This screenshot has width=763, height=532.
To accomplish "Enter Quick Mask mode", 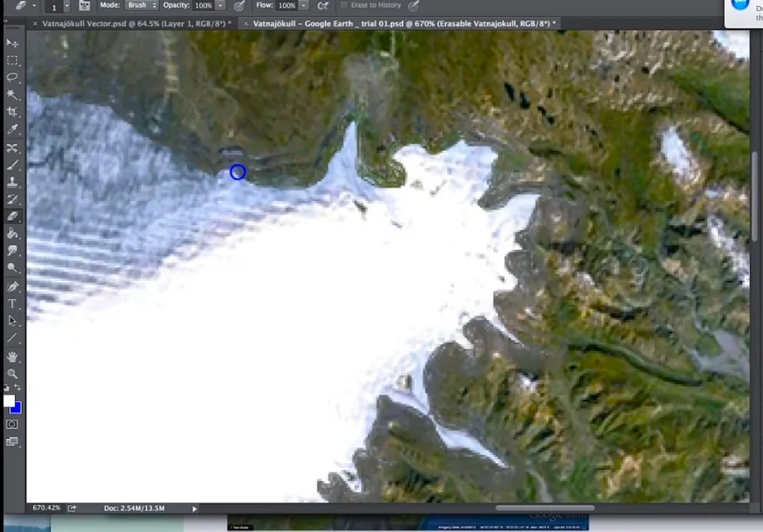I will (x=12, y=423).
